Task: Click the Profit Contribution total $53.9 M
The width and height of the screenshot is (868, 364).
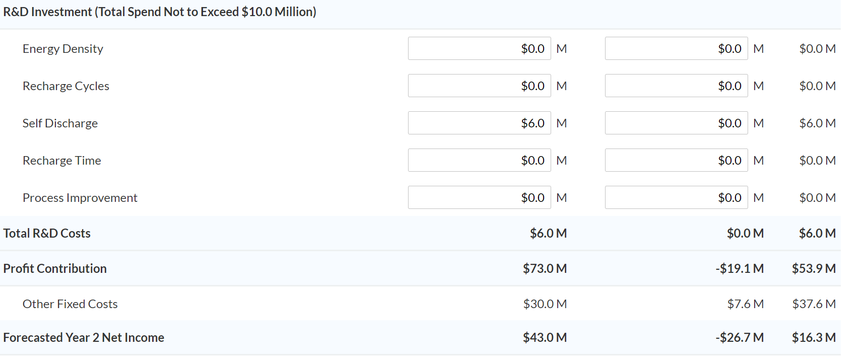Action: (x=814, y=268)
